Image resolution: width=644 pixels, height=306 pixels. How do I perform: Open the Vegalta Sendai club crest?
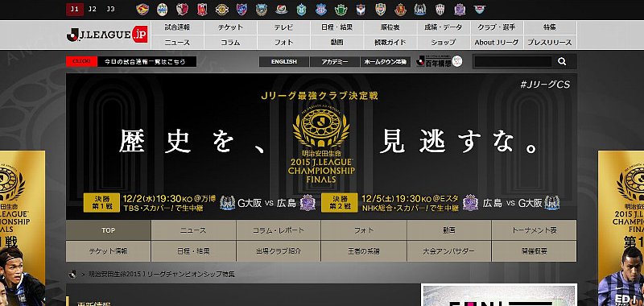[142, 9]
